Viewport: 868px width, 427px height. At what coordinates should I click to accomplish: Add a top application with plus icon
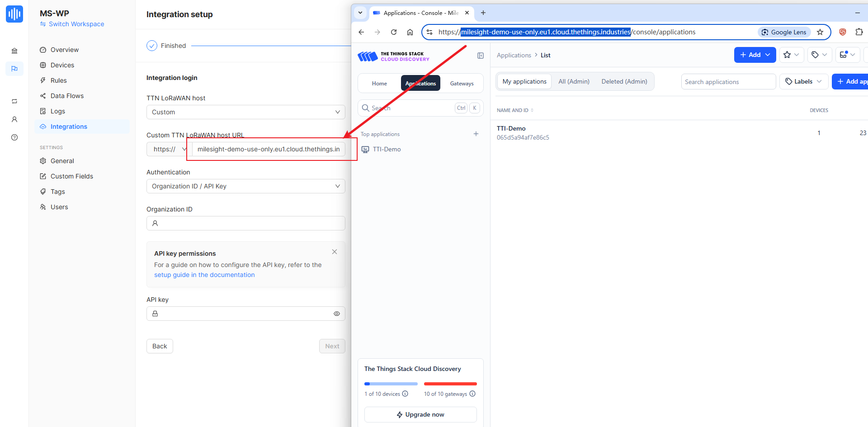[x=476, y=134]
